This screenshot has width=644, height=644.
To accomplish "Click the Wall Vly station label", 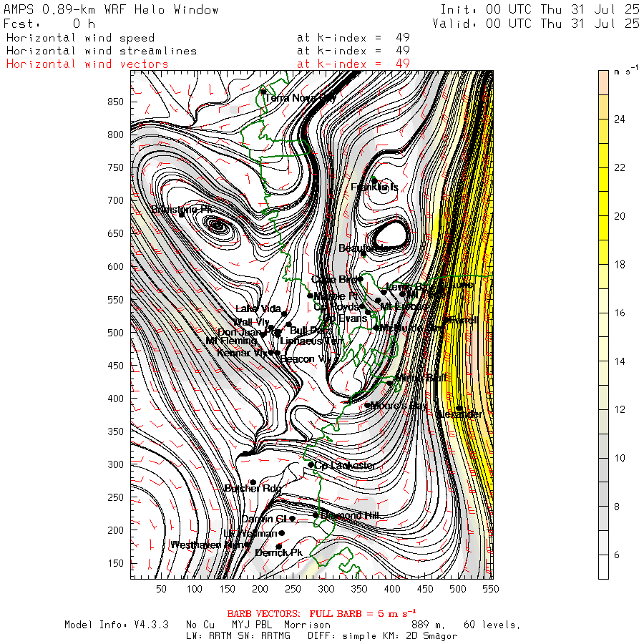I will pos(251,321).
